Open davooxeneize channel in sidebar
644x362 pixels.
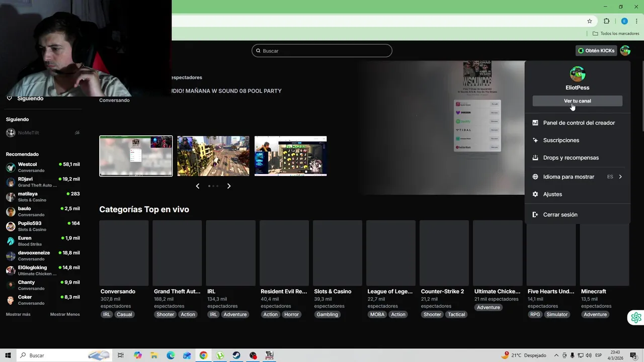[x=43, y=255]
